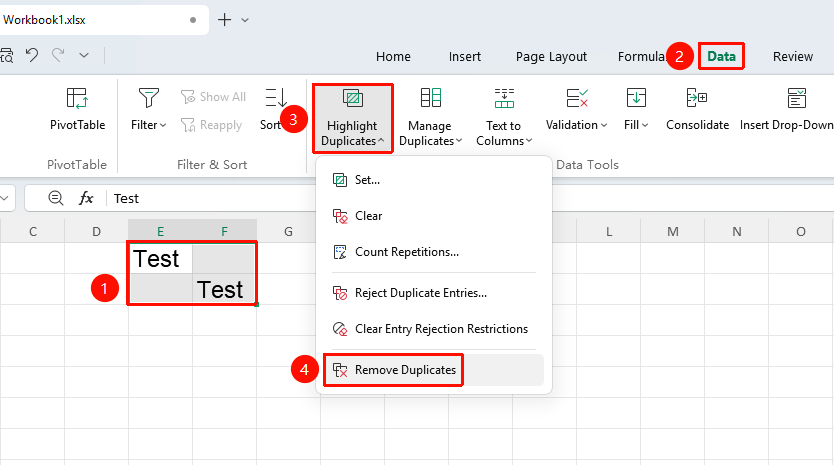Select column L header
The height and width of the screenshot is (465, 834).
point(608,231)
